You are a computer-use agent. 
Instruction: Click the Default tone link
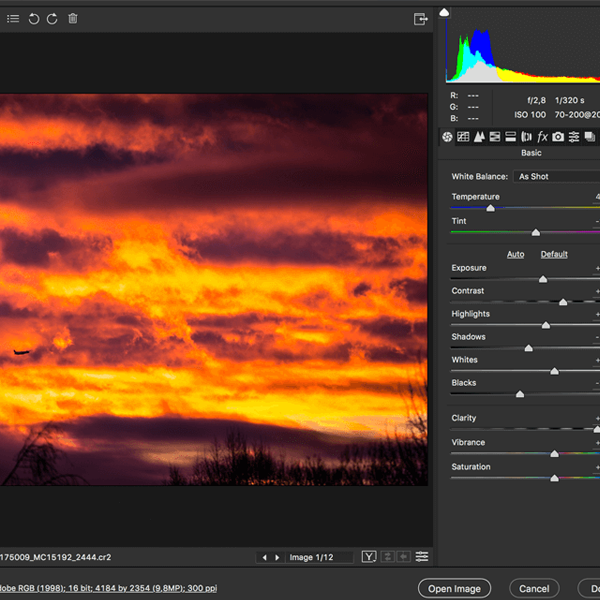[x=554, y=254]
